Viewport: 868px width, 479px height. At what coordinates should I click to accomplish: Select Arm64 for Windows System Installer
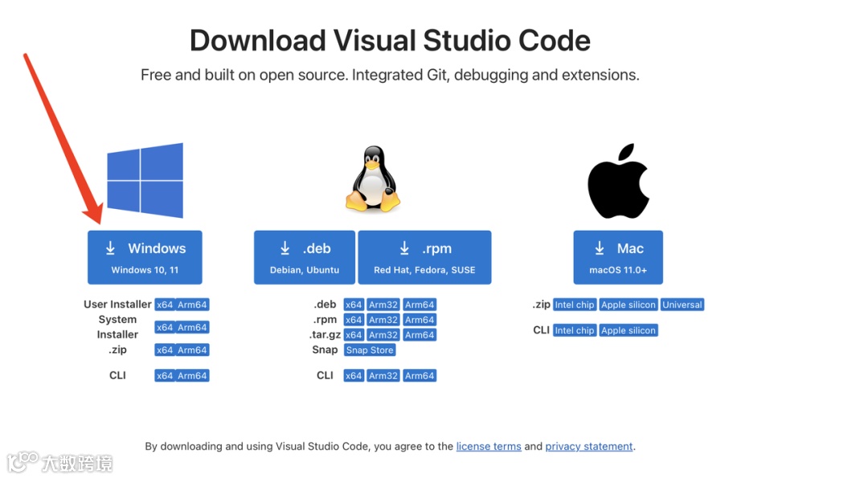coord(192,327)
